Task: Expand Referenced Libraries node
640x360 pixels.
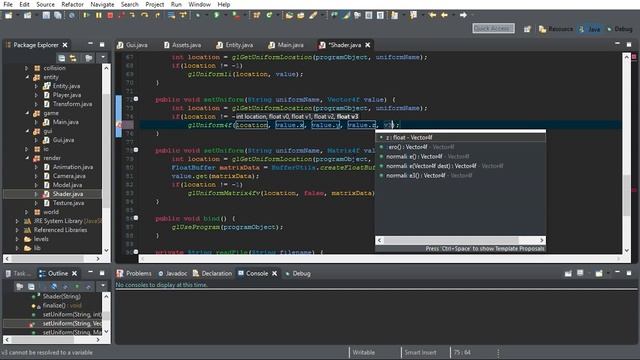Action: point(17,230)
